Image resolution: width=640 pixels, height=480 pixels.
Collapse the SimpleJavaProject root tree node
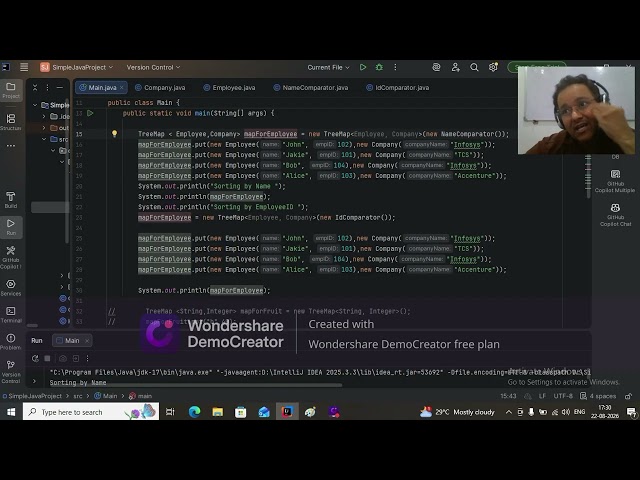coord(35,105)
